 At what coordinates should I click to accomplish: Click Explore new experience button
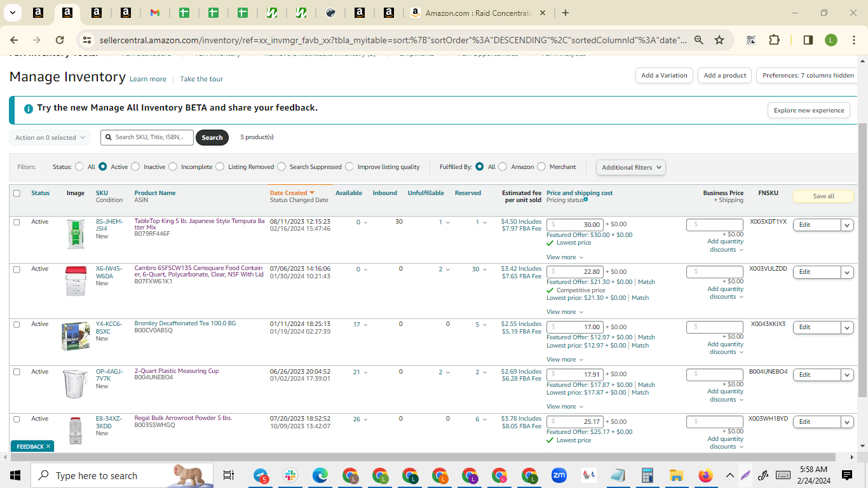[809, 111]
